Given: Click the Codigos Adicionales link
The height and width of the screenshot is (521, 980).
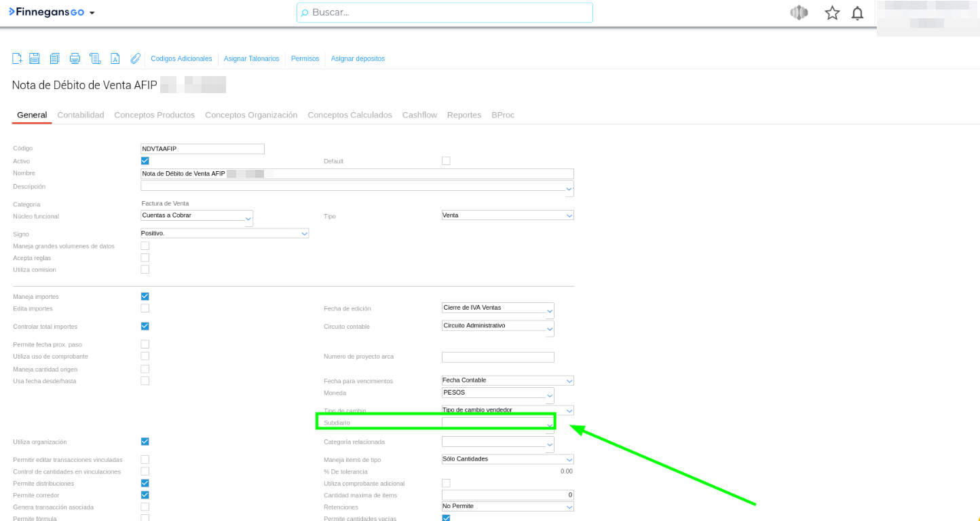Looking at the screenshot, I should (x=181, y=59).
